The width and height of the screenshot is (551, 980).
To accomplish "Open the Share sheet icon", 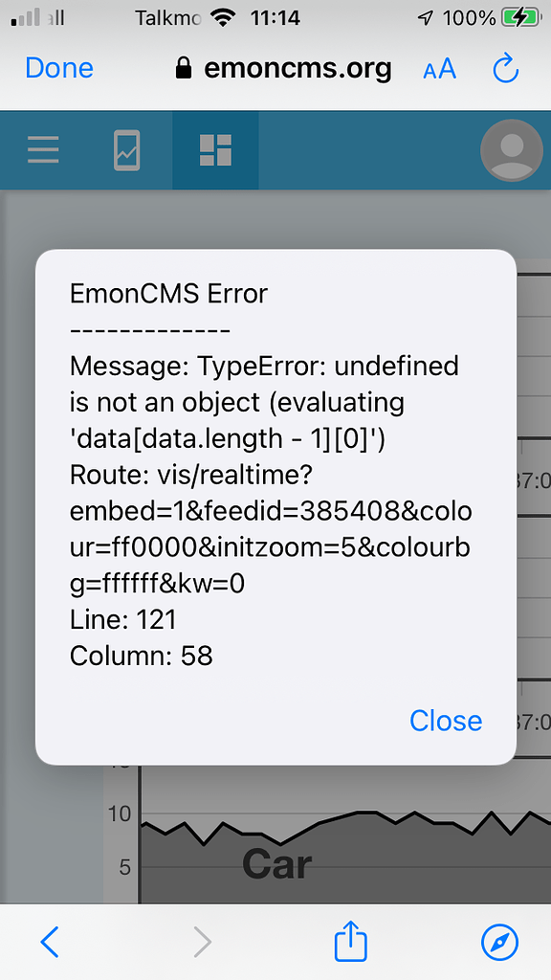I will (x=350, y=942).
